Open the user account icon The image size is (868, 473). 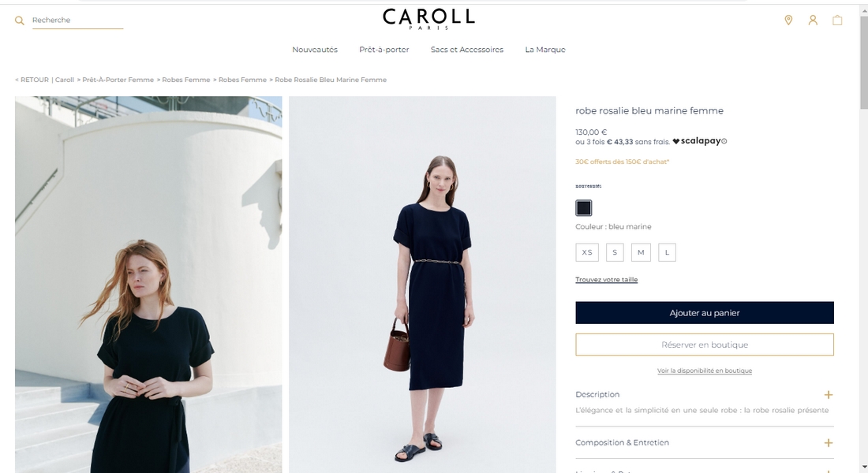(813, 20)
